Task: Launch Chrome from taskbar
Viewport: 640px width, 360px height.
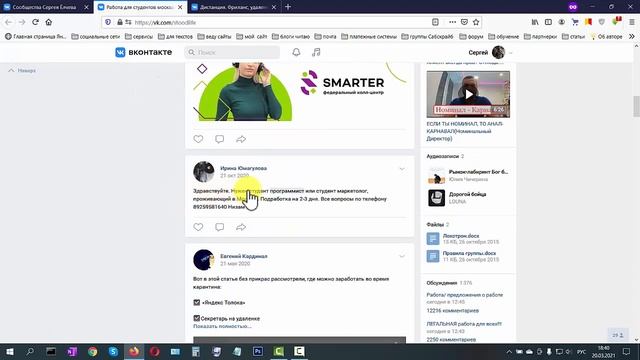Action: [92, 351]
